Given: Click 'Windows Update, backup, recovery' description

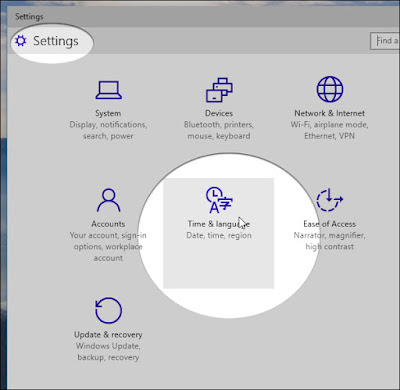Looking at the screenshot, I should (108, 352).
